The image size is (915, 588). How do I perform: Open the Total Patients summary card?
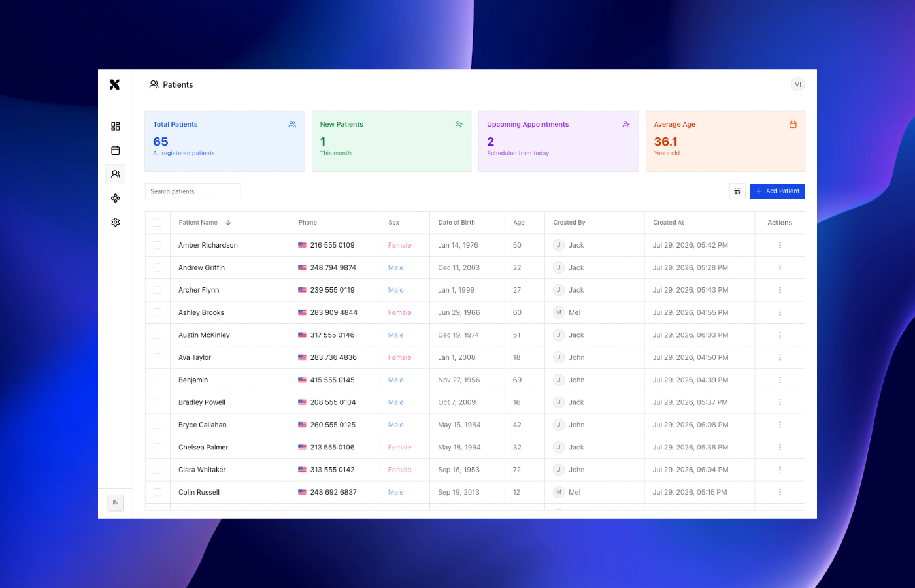(x=224, y=141)
